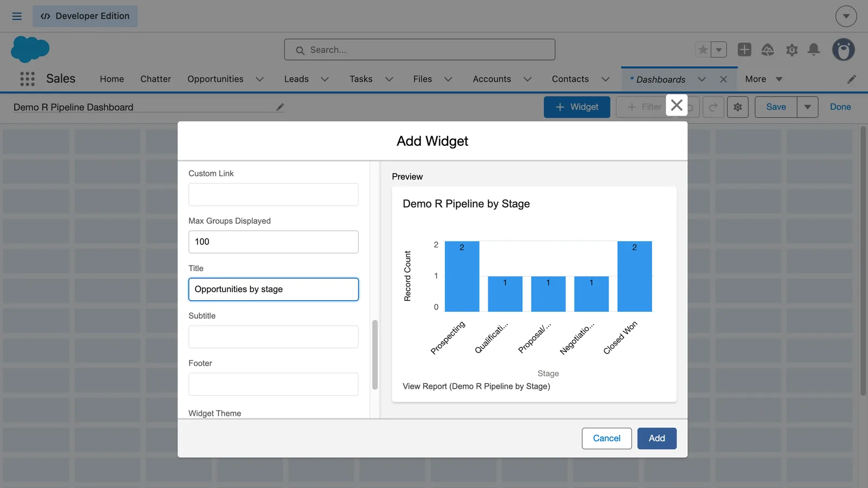Click the dashboard name Demo R Pipeline Dashboard
Screen dimensions: 868x488
pos(73,107)
